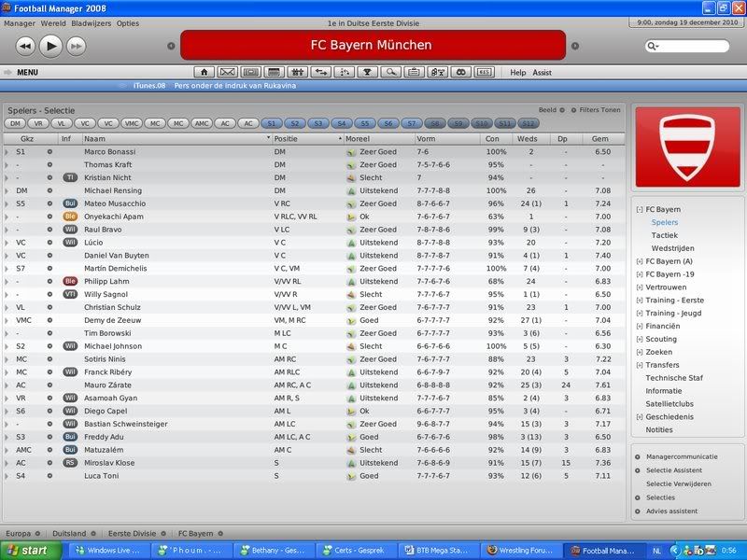The image size is (747, 560).
Task: Go to next club with right title arrow
Action: coord(575,46)
